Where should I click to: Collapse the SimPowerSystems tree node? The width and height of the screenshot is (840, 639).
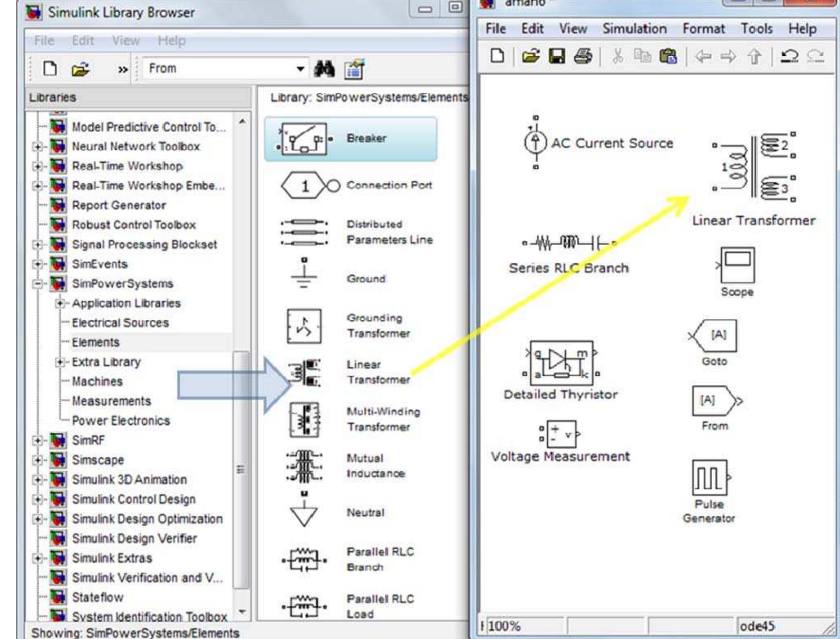tap(37, 283)
